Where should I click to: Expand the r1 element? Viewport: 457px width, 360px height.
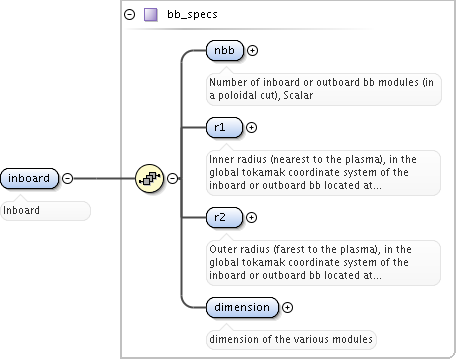pyautogui.click(x=251, y=127)
